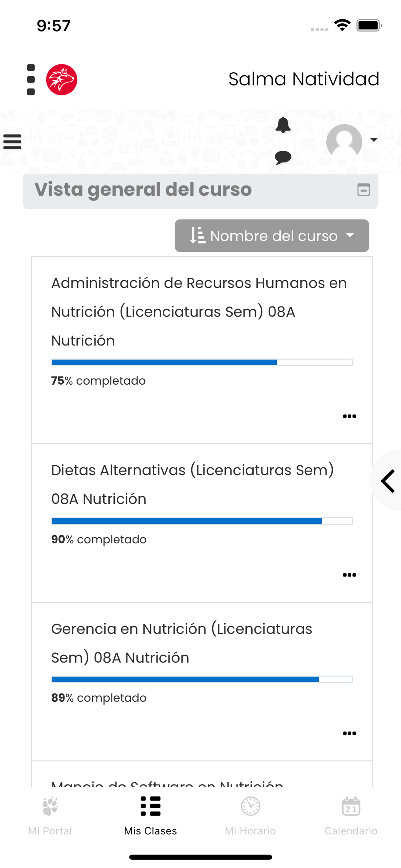Open Administración de Recursos Humanos course
Screen dimensions: 401x868
[x=199, y=312]
